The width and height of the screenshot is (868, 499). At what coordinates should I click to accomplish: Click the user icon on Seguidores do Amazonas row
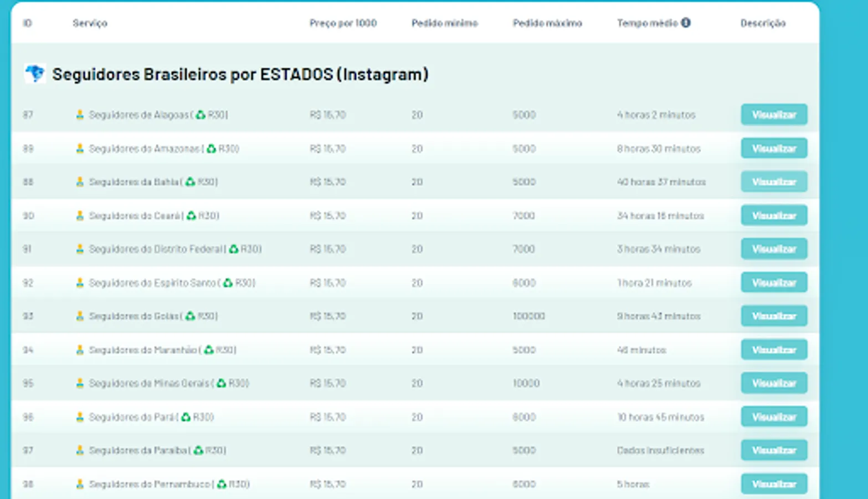[x=80, y=149]
